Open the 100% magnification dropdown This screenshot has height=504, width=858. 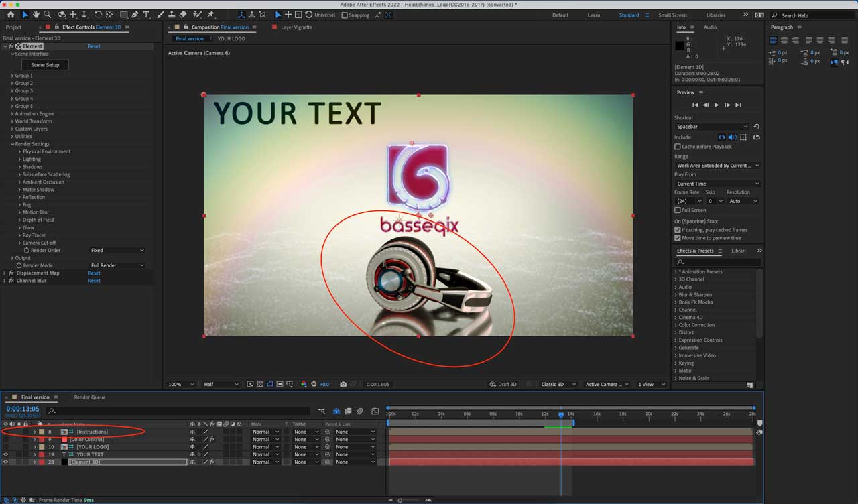point(181,385)
